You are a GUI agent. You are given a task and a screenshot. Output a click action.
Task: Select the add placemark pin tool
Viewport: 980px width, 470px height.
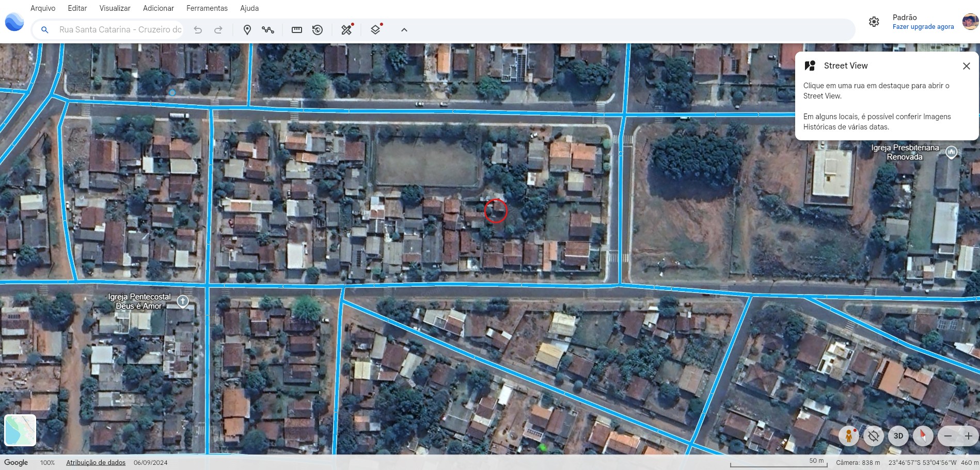coord(247,30)
